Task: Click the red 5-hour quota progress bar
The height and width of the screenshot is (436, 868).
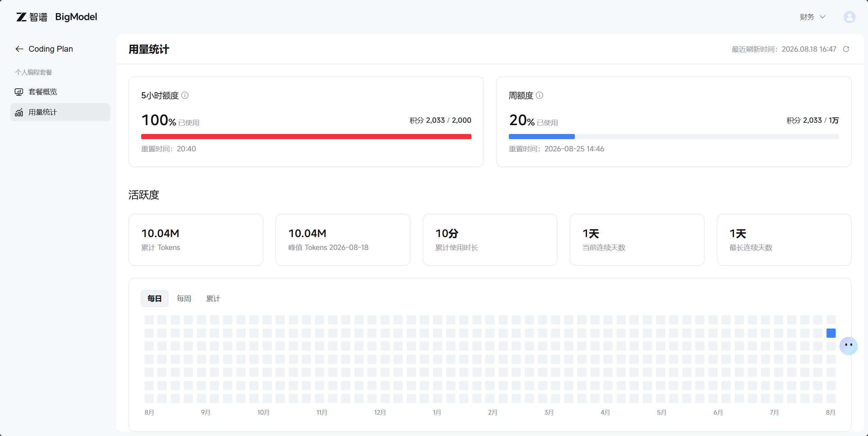Action: tap(306, 136)
